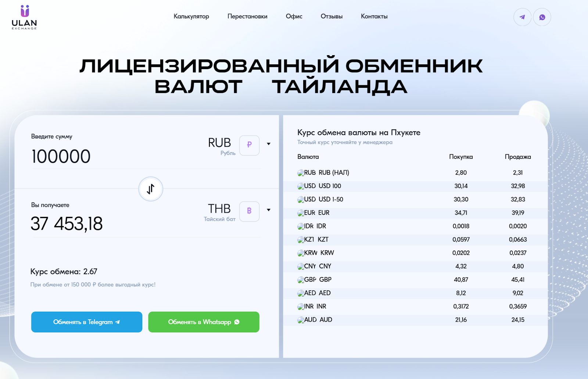The height and width of the screenshot is (379, 588).
Task: Open Telegram via the header icon
Action: pos(522,17)
